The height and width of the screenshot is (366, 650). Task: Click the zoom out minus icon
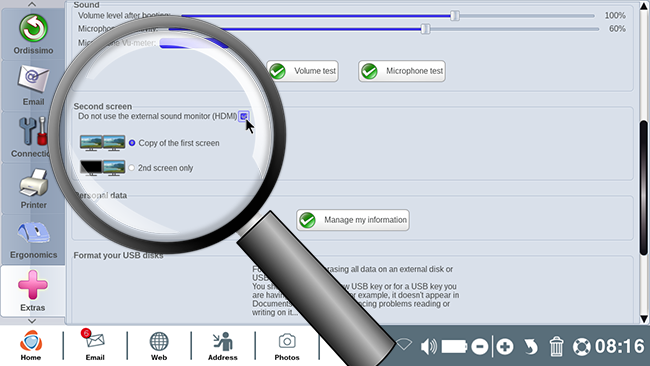(x=480, y=347)
